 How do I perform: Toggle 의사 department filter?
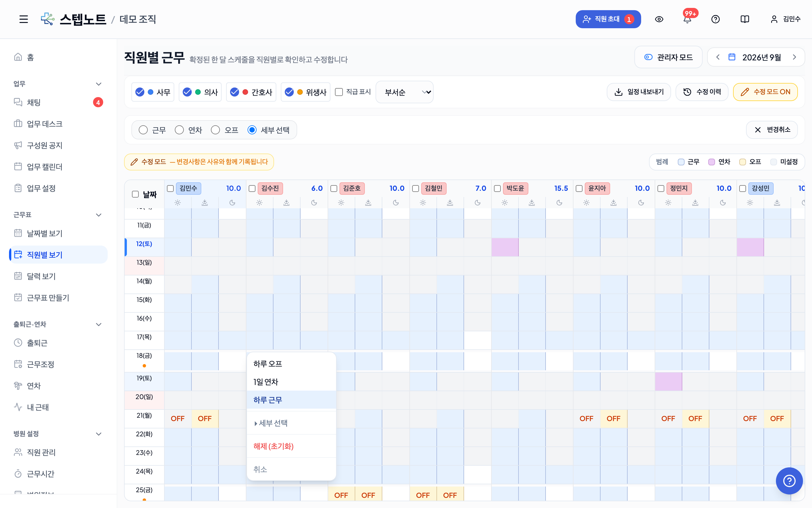click(x=200, y=92)
